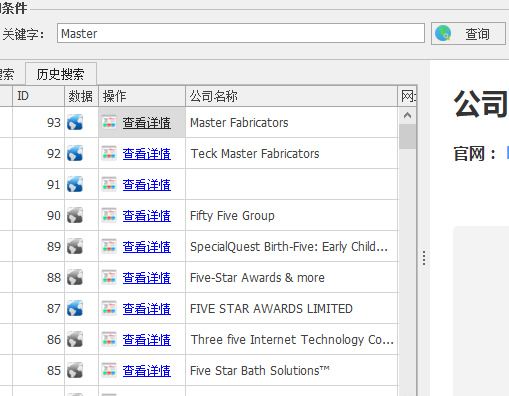Click the 查询 search button
The height and width of the screenshot is (396, 509).
468,33
